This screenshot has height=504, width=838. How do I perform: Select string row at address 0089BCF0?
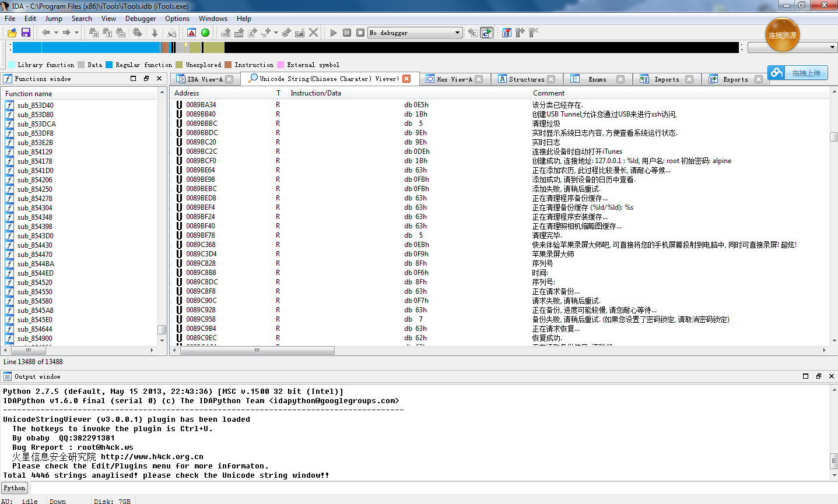(x=500, y=161)
